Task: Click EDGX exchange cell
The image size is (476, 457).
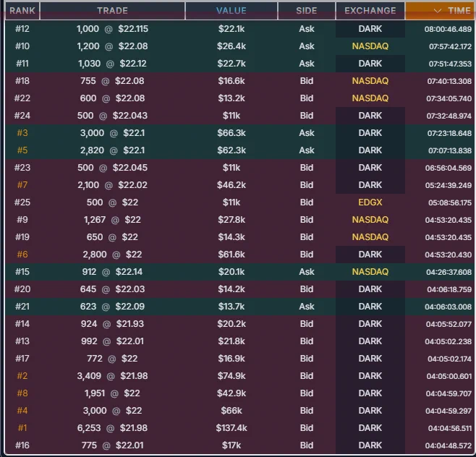Action: click(370, 202)
